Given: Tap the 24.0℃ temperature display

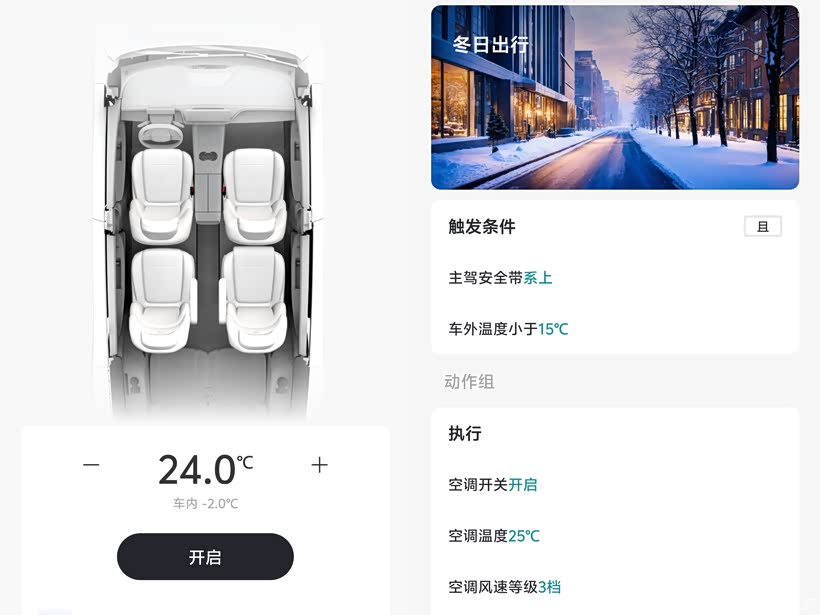Looking at the screenshot, I should 206,470.
